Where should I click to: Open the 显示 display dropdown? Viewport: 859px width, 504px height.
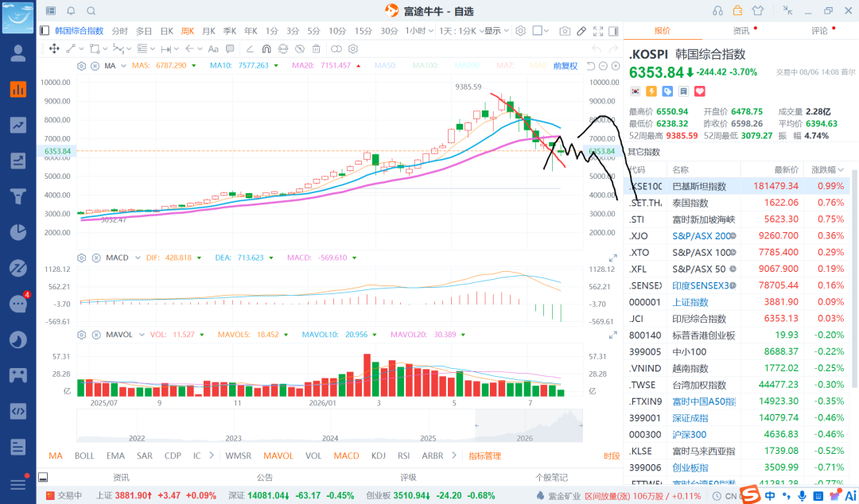[496, 31]
